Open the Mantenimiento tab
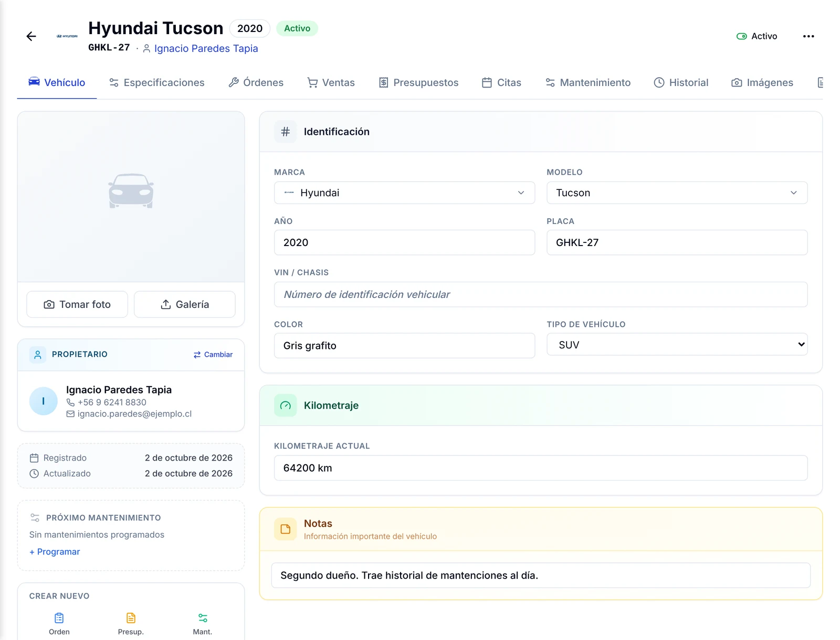Viewport: 840px width, 640px height. coord(588,82)
